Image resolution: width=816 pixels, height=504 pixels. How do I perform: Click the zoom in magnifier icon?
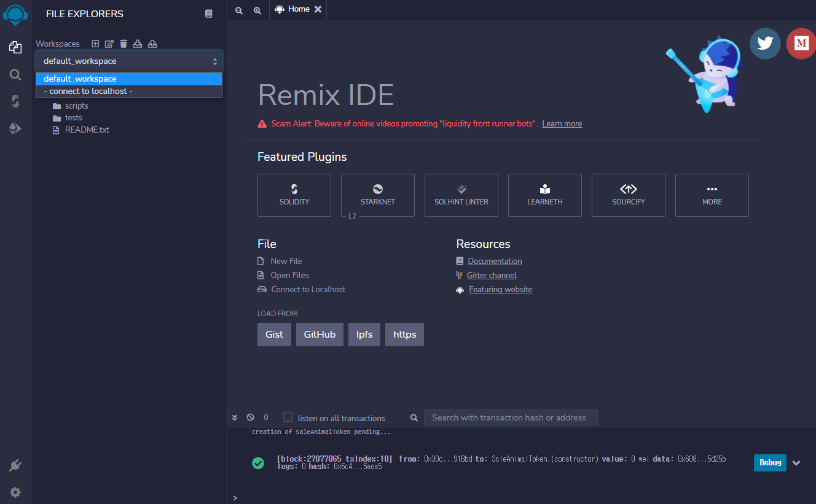click(x=257, y=10)
